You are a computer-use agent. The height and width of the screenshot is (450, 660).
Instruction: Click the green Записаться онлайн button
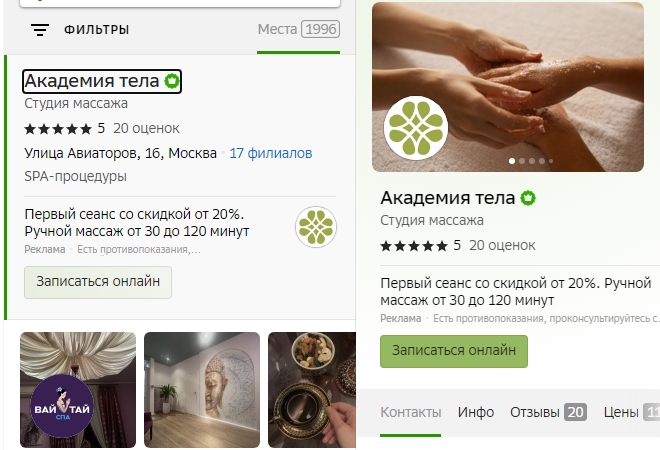454,351
